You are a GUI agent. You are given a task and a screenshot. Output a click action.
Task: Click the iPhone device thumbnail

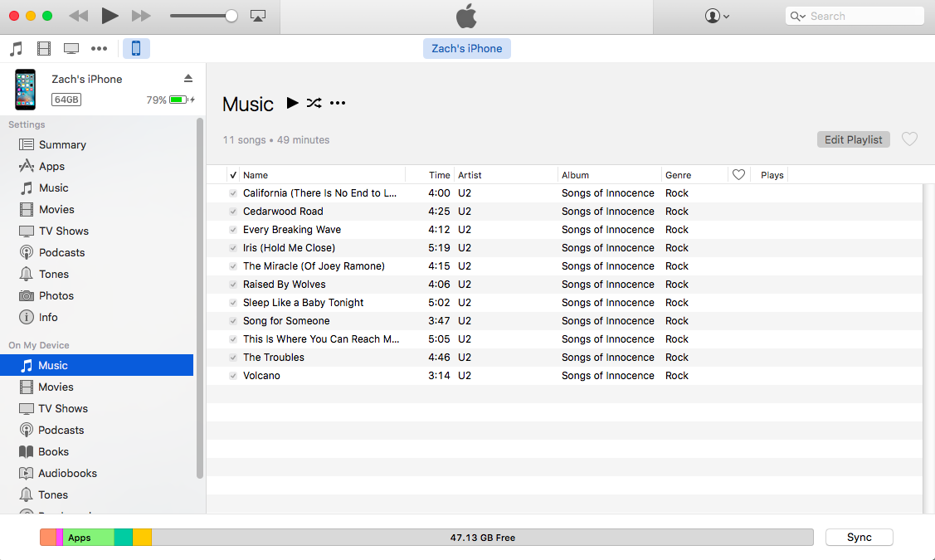[x=26, y=90]
